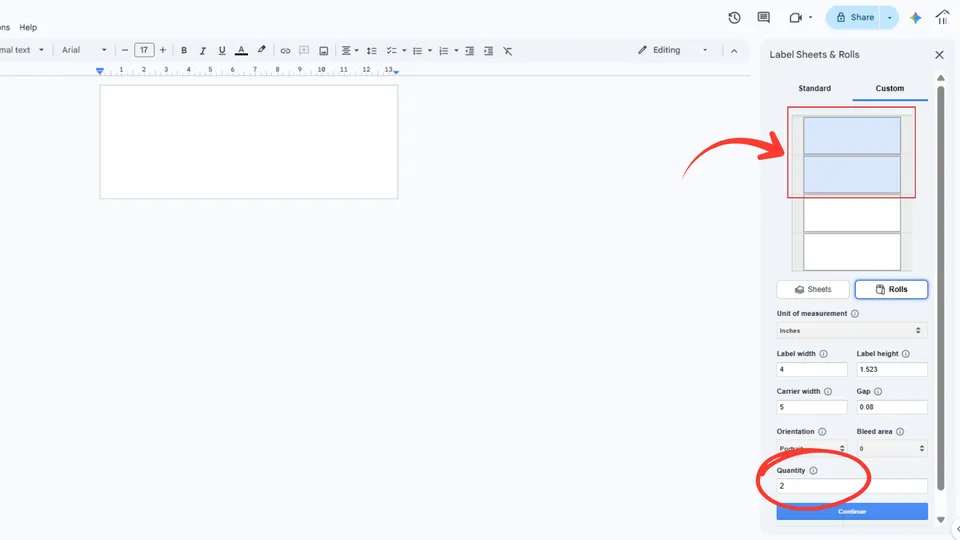Open the highlight color pen

click(261, 50)
